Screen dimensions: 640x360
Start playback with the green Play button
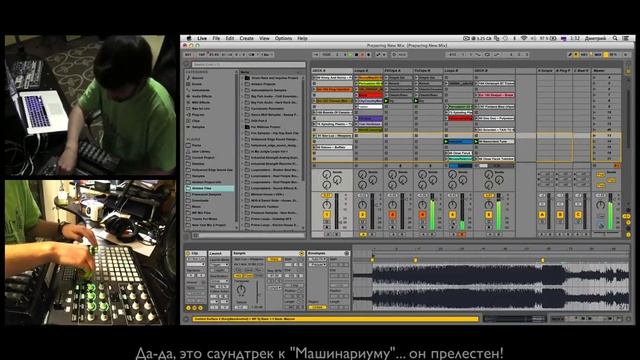point(350,55)
